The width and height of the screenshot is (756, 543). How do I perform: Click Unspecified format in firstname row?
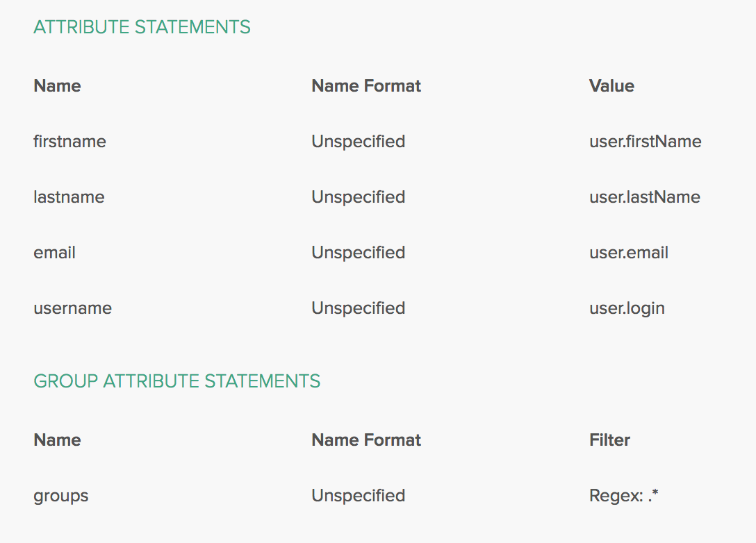click(358, 142)
